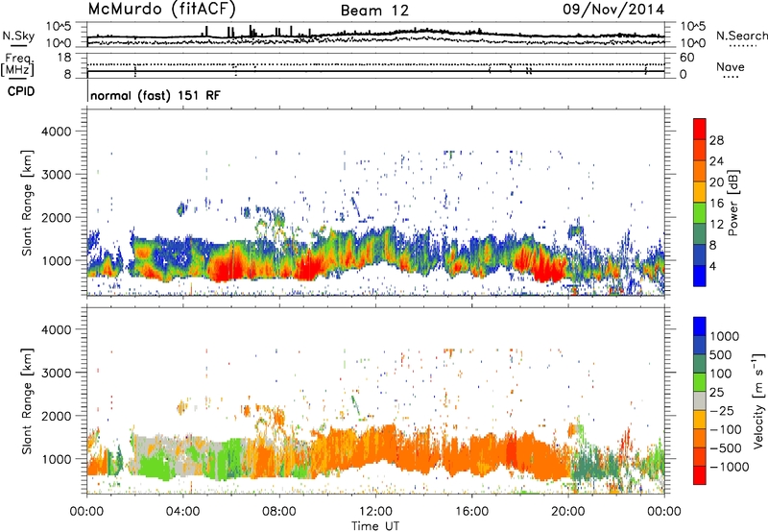Viewport: 768px width, 532px height.
Task: Click the Power [dB] colorbar label
Action: click(732, 203)
